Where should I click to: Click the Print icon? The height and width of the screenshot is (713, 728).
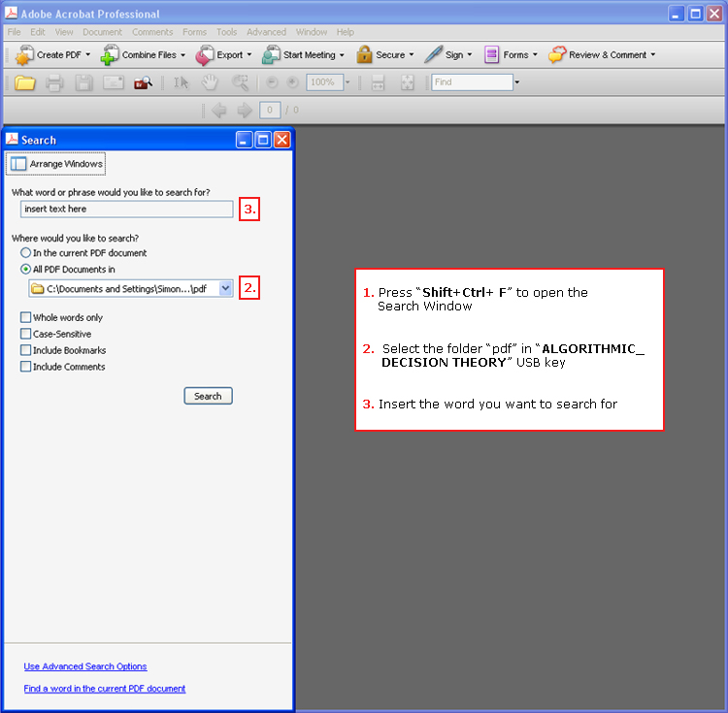click(54, 83)
